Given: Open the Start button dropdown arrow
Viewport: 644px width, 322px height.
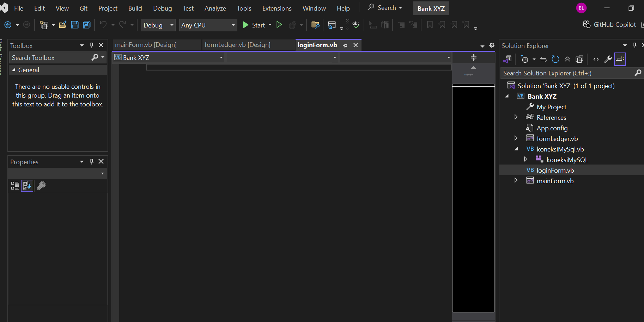Looking at the screenshot, I should (x=270, y=25).
